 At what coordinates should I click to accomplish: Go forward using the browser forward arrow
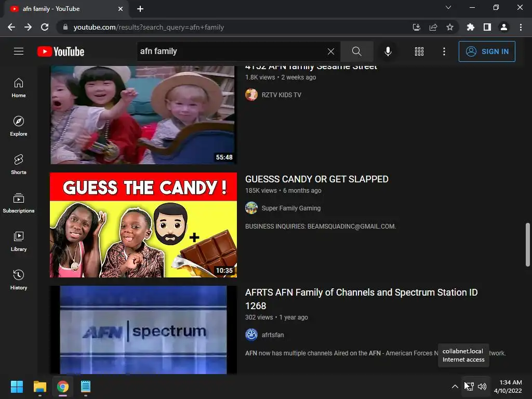(x=28, y=27)
